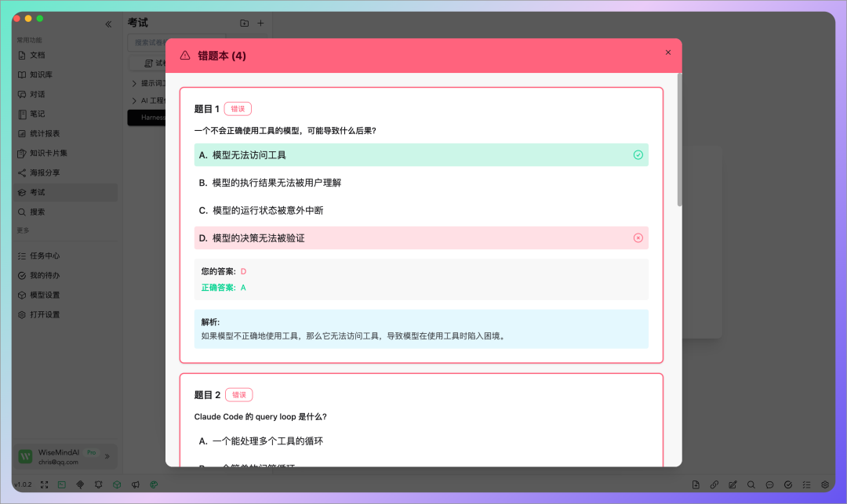The image size is (847, 504).
Task: Open 文档 in the sidebar
Action: click(65, 55)
